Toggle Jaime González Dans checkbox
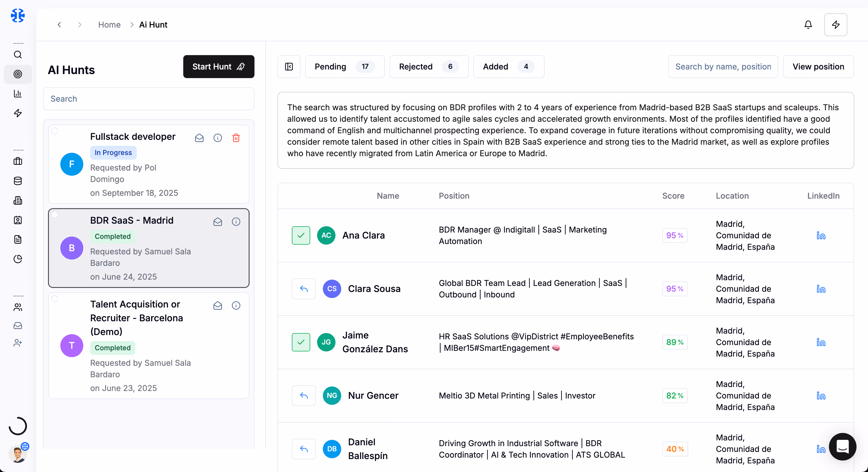 300,342
